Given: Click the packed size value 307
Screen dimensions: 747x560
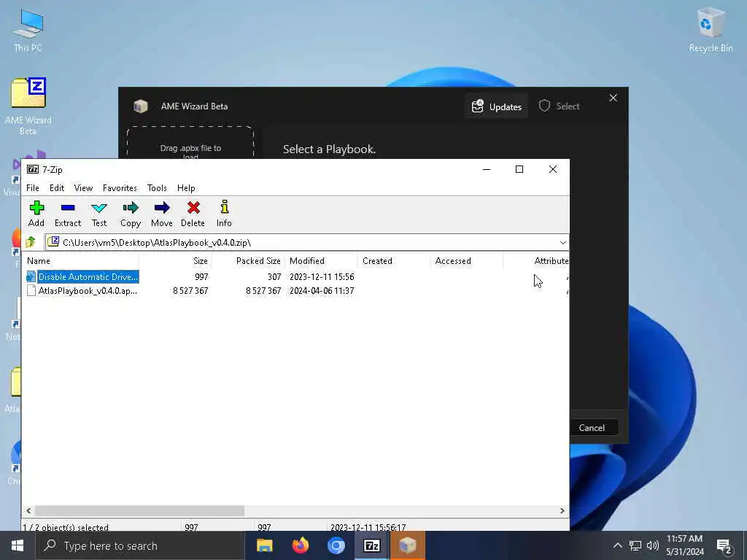Looking at the screenshot, I should tap(274, 276).
